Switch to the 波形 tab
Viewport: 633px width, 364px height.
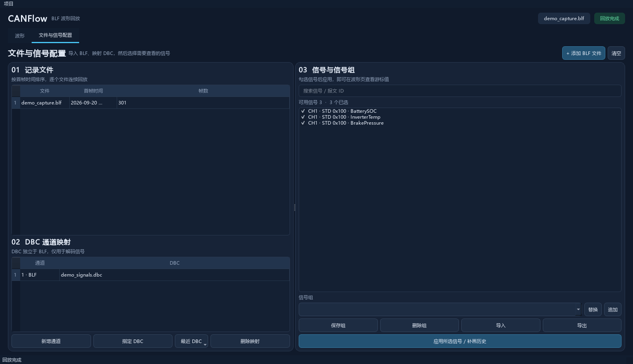pyautogui.click(x=20, y=36)
